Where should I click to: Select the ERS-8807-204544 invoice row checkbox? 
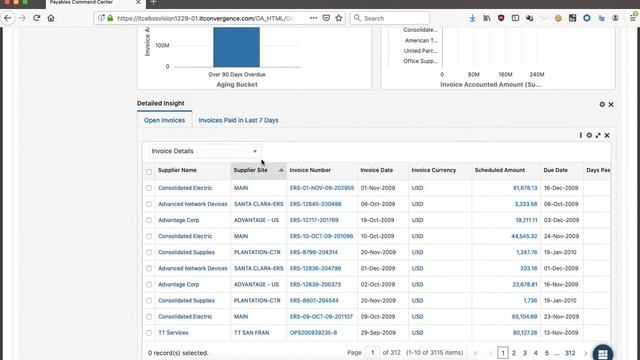tap(149, 301)
